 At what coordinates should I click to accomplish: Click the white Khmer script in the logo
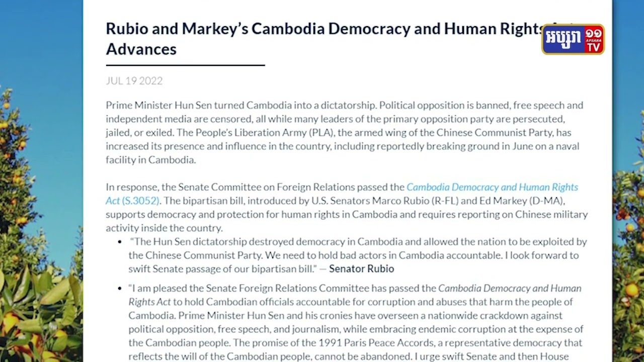coord(562,39)
